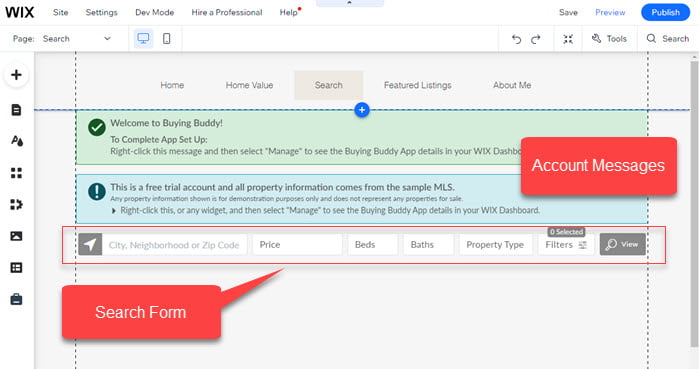The image size is (699, 369).
Task: Select the Search navigation tab on page
Action: (x=329, y=85)
